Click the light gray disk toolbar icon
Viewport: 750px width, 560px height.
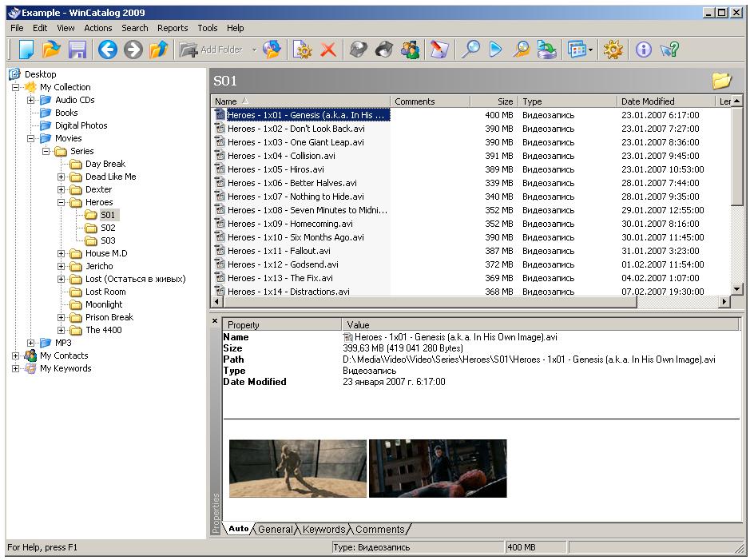pos(359,50)
